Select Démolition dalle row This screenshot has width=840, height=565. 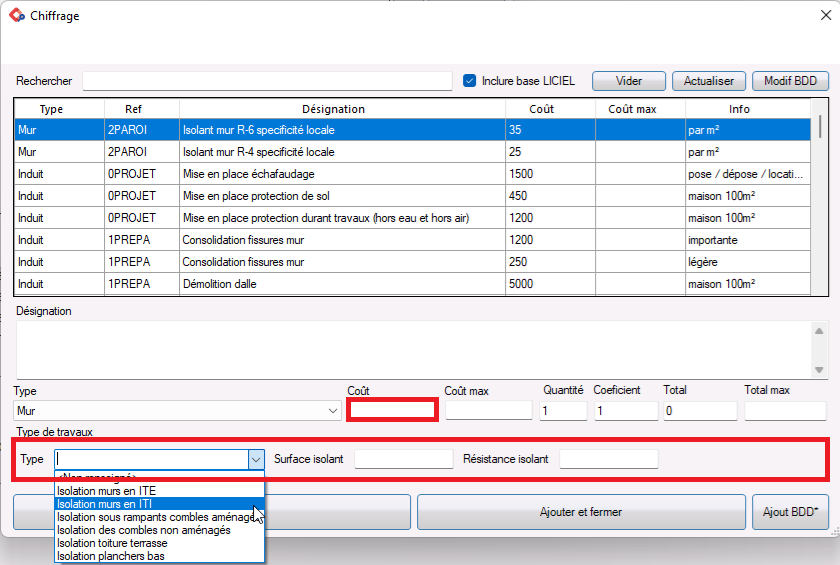(x=412, y=284)
